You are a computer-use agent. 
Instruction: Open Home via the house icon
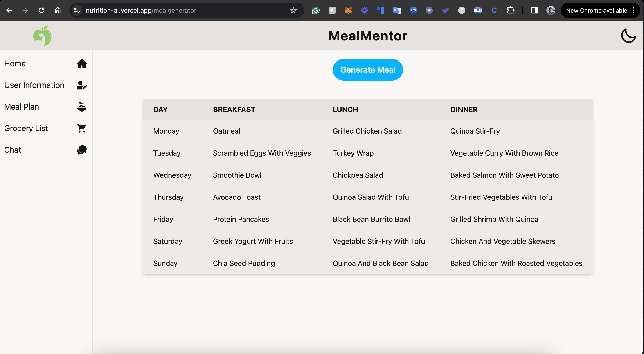(82, 64)
